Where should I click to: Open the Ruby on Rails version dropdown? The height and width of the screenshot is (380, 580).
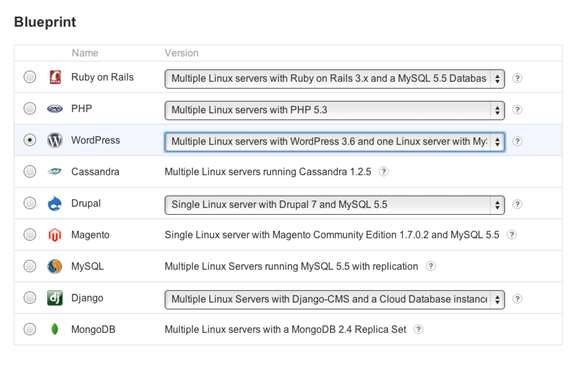(334, 78)
